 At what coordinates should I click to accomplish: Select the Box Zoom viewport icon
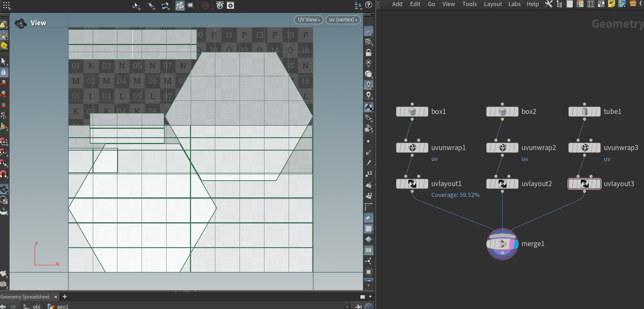coord(191,5)
